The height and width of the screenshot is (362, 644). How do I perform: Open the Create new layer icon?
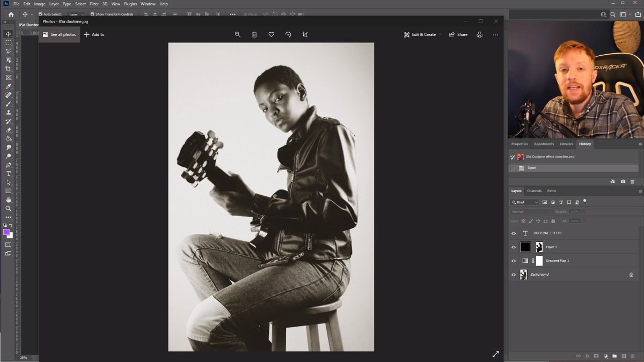624,356
